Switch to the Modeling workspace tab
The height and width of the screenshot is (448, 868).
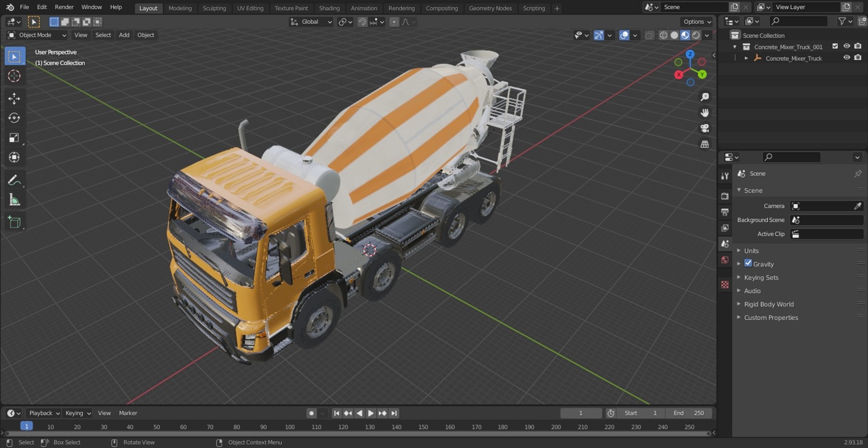click(180, 8)
